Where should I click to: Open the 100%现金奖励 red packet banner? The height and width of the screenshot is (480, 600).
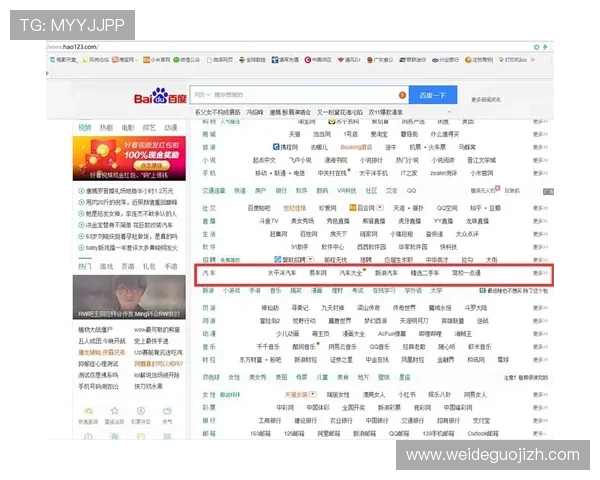[x=129, y=158]
